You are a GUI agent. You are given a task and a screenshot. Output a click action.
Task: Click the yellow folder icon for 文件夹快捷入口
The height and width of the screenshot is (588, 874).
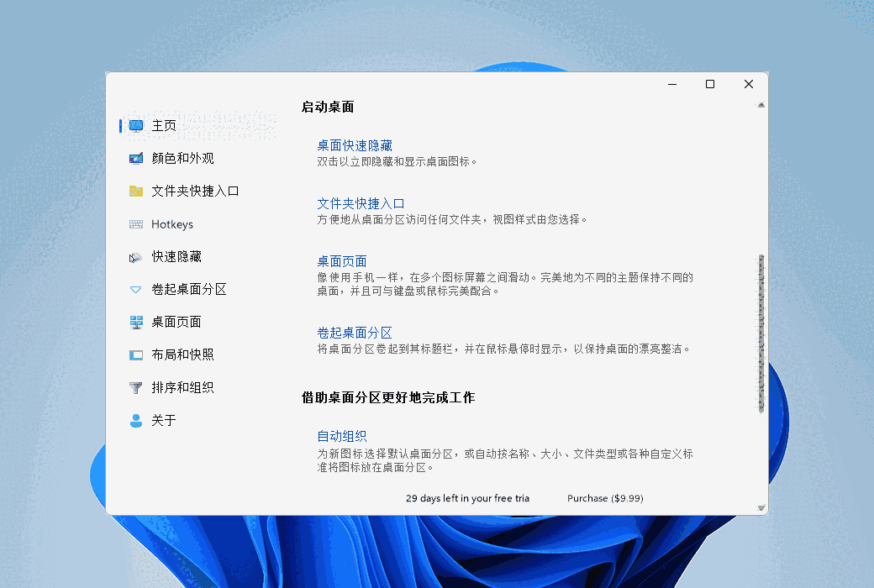[136, 192]
